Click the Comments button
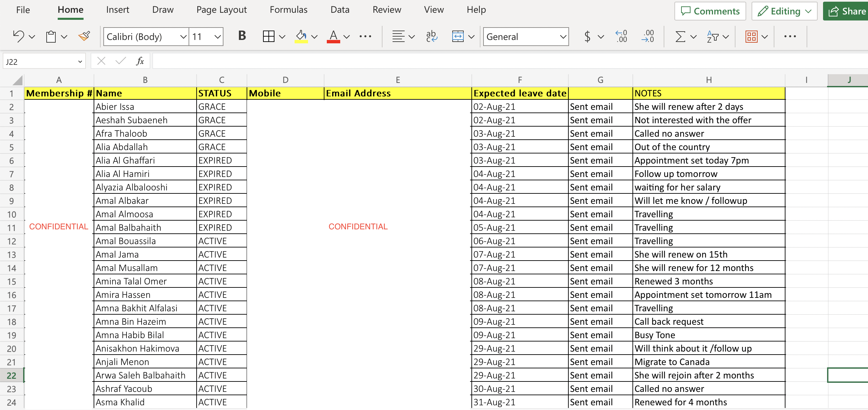The image size is (868, 410). coord(710,11)
